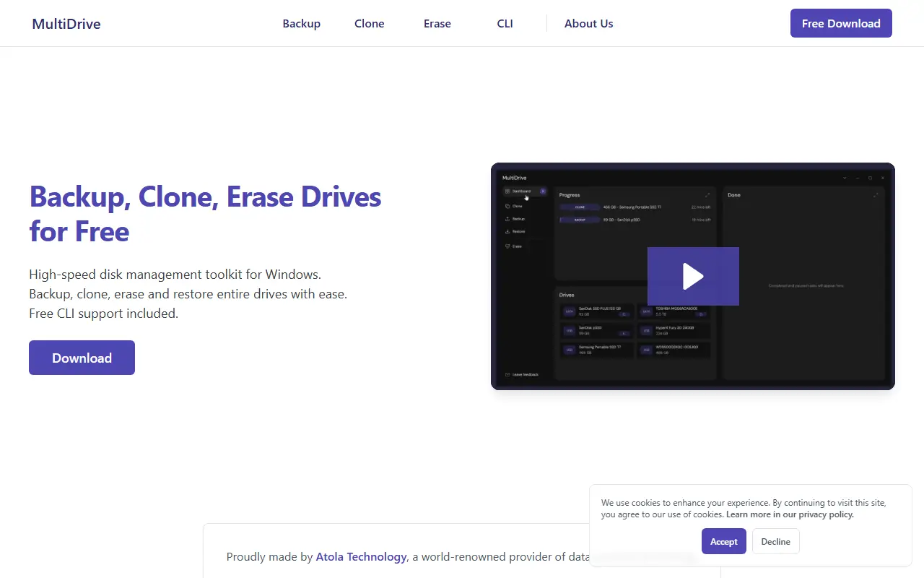Click the Erase icon in the video preview sidebar

(507, 246)
